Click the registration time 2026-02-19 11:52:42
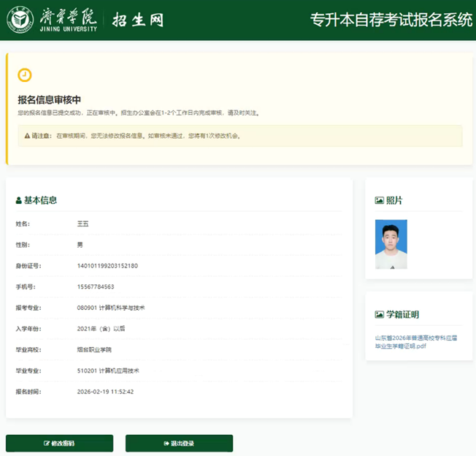 pyautogui.click(x=105, y=392)
